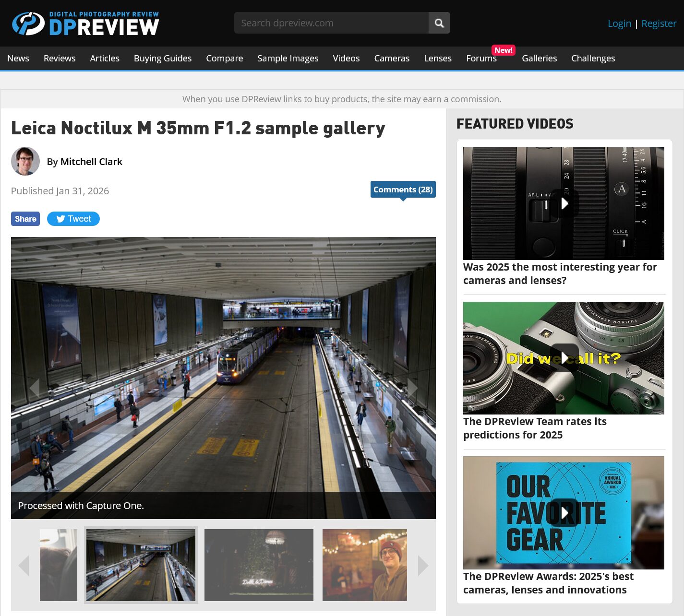684x616 pixels.
Task: Click the Login link
Action: 619,24
